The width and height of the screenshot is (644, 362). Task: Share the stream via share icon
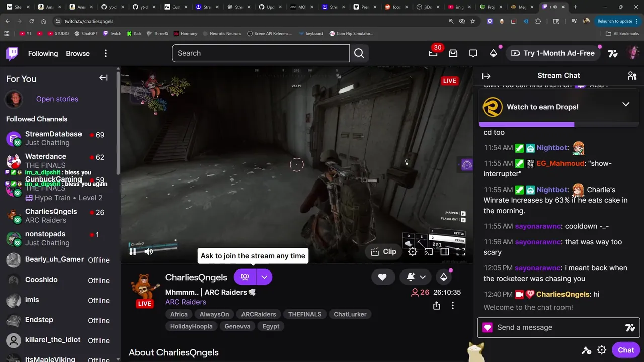click(437, 306)
